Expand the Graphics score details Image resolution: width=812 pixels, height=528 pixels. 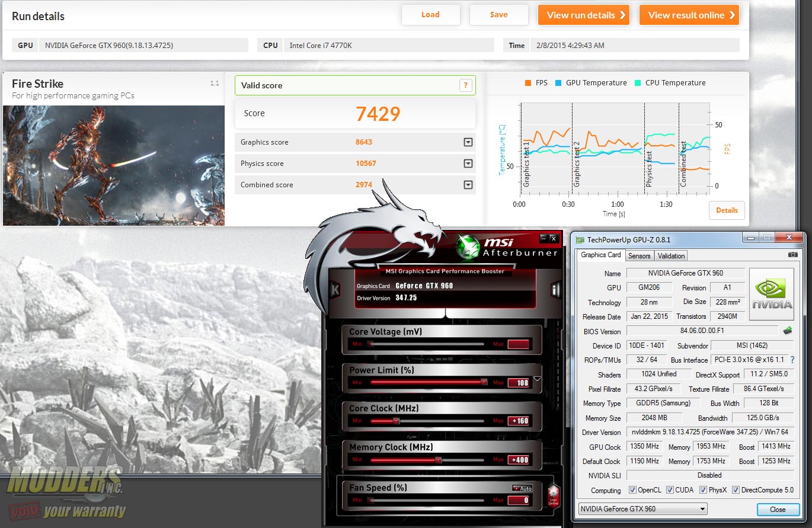(x=468, y=142)
